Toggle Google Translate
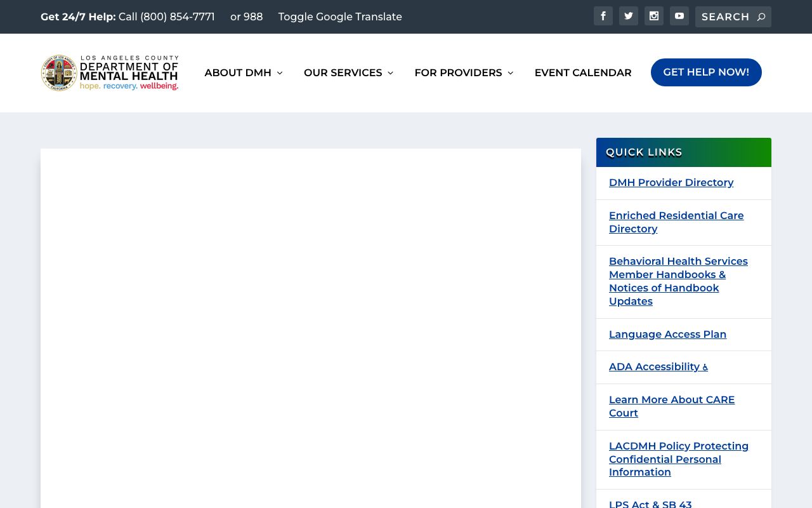This screenshot has height=508, width=812. point(339,17)
